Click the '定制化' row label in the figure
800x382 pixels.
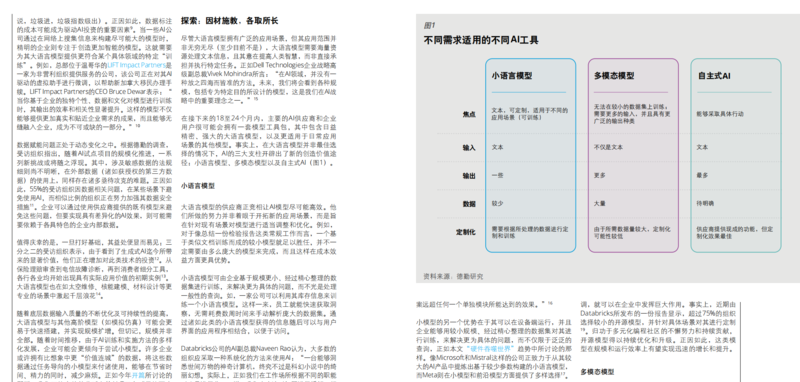(x=466, y=232)
